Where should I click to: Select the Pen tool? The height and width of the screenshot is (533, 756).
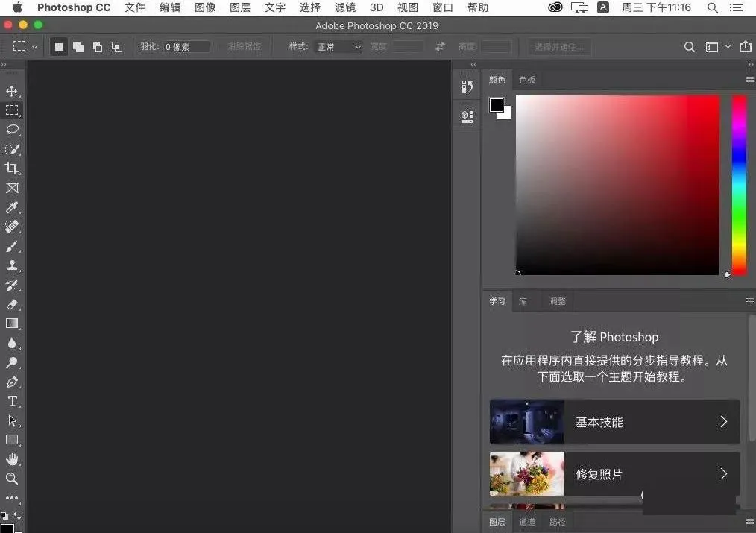(x=12, y=382)
